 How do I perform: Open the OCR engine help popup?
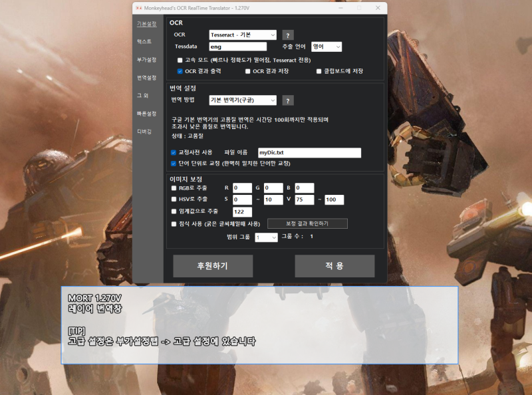click(x=288, y=35)
